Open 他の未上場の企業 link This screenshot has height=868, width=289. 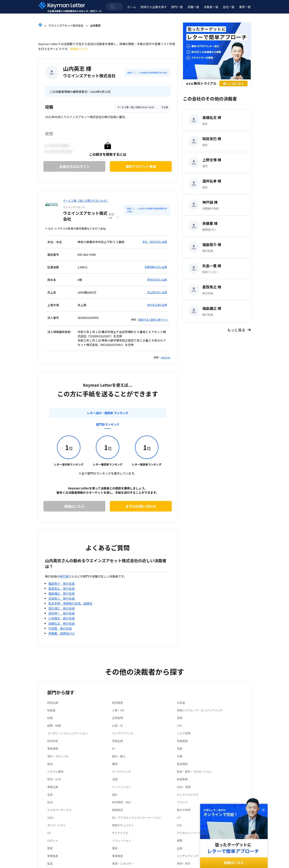[157, 305]
